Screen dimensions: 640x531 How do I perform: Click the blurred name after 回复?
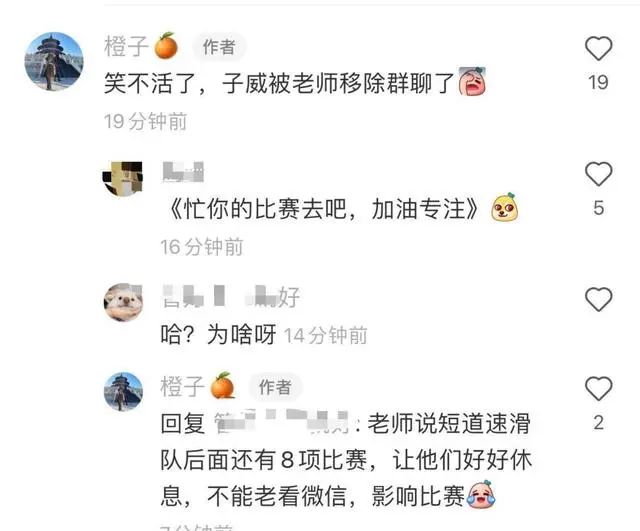(282, 422)
